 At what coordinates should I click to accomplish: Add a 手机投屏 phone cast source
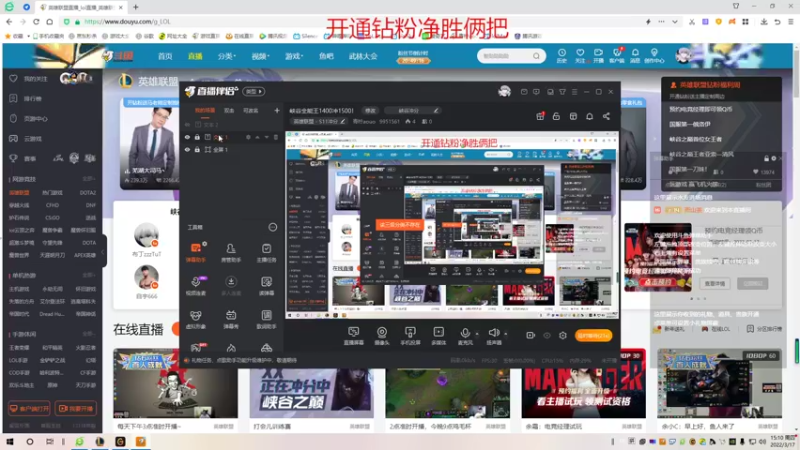tap(410, 336)
